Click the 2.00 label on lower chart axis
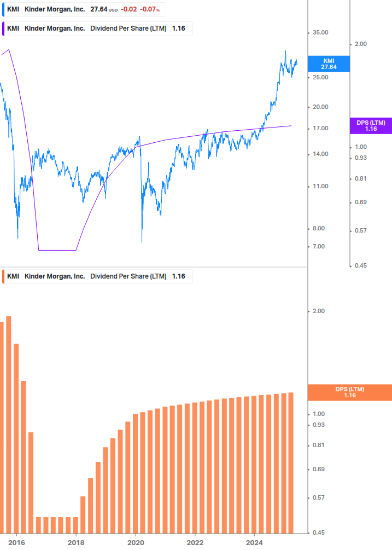 click(318, 311)
